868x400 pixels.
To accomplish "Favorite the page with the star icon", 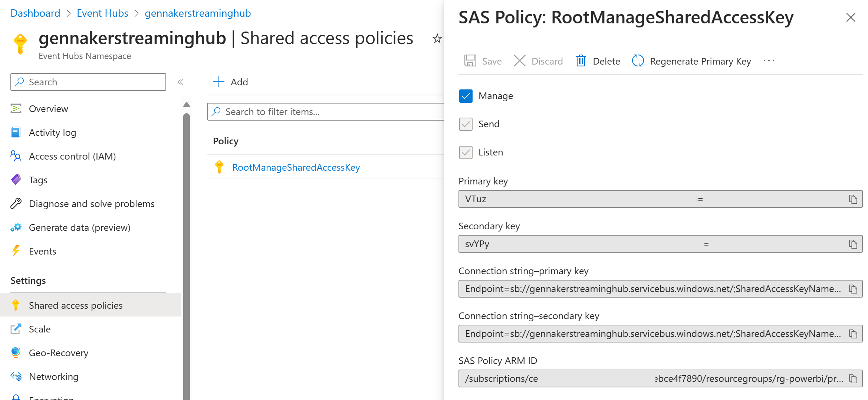I will point(437,39).
